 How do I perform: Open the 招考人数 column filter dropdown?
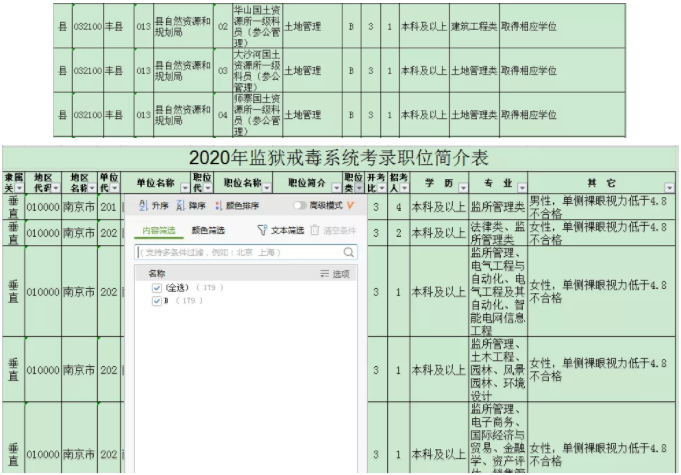tap(404, 188)
